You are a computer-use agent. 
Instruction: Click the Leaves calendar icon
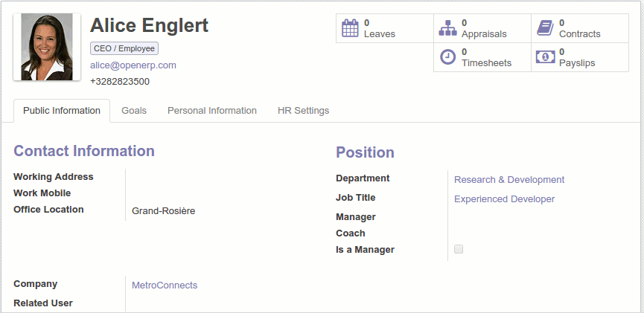pos(350,28)
